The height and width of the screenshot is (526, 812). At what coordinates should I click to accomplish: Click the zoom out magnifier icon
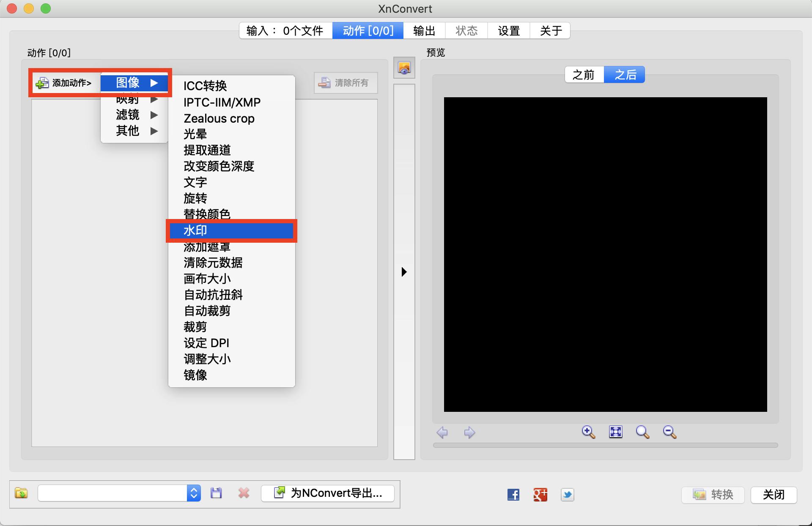[x=669, y=432]
